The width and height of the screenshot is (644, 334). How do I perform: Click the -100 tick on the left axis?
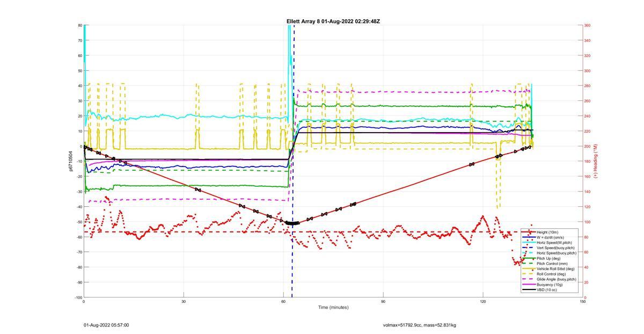(78, 297)
